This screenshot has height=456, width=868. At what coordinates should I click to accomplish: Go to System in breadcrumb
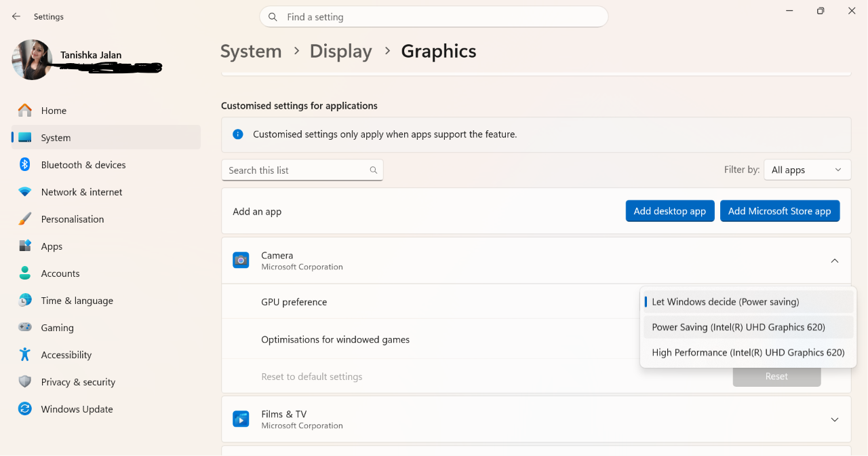pos(251,52)
